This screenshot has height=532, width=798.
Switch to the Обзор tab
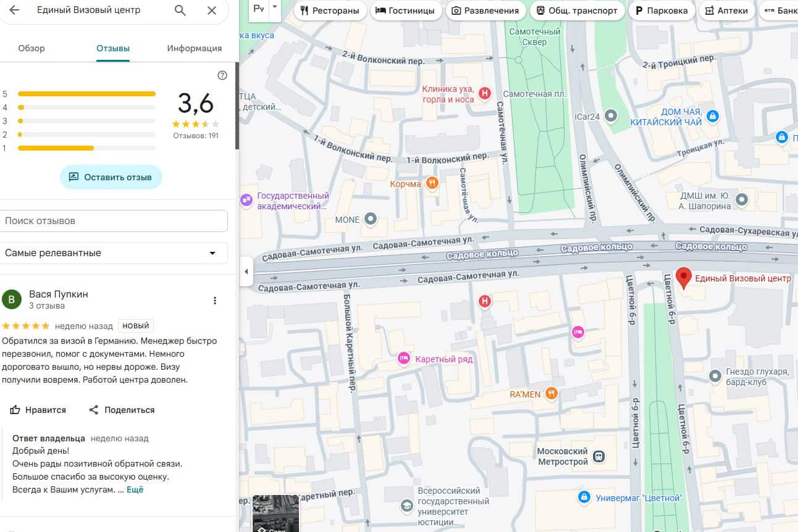pos(31,48)
